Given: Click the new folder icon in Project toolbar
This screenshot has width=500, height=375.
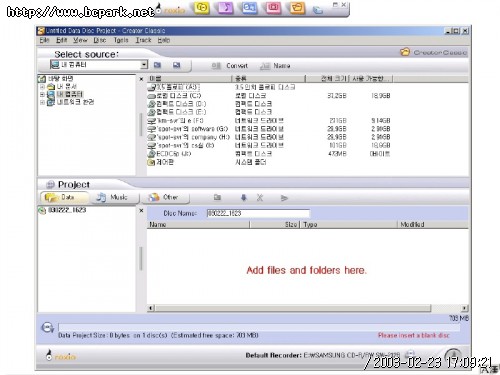Looking at the screenshot, I should click(217, 197).
